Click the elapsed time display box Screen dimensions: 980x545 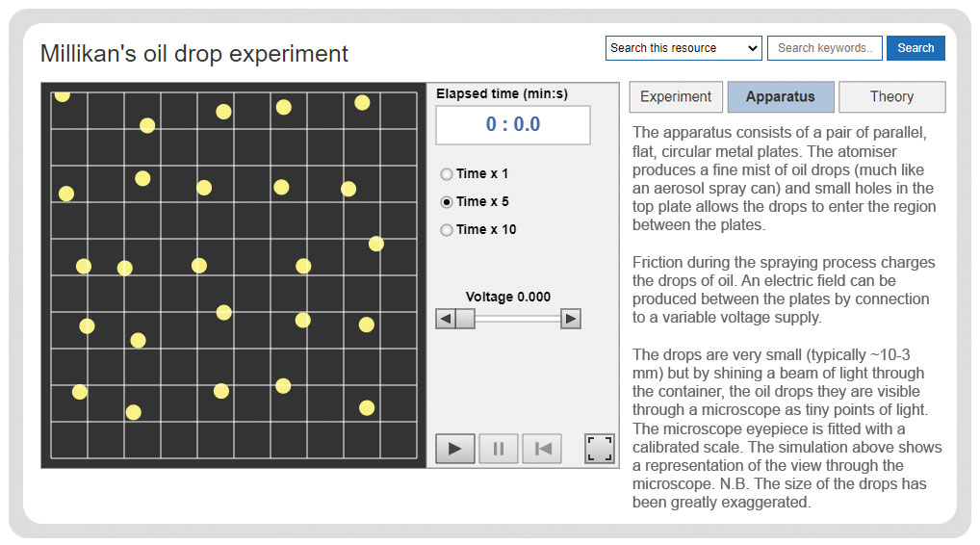[x=513, y=125]
